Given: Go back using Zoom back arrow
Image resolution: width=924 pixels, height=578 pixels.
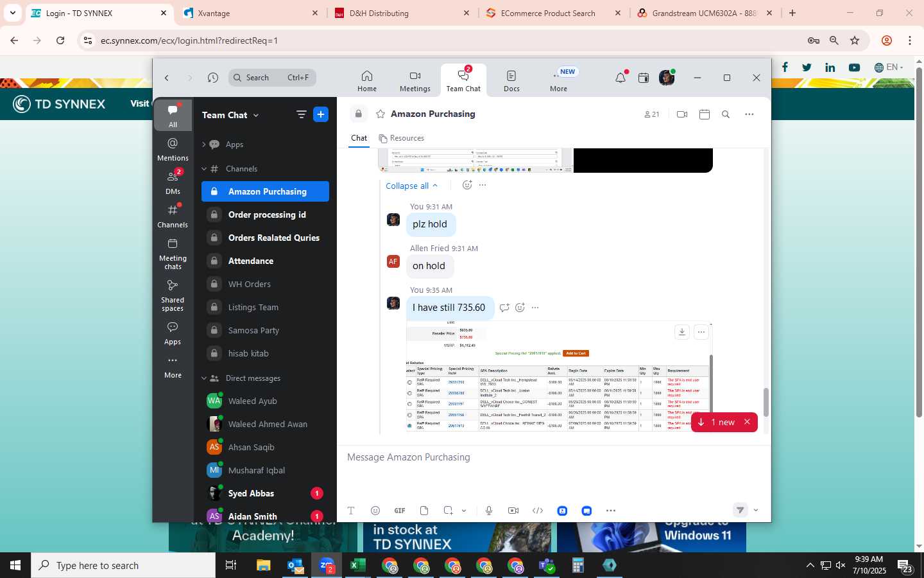Looking at the screenshot, I should tap(167, 78).
